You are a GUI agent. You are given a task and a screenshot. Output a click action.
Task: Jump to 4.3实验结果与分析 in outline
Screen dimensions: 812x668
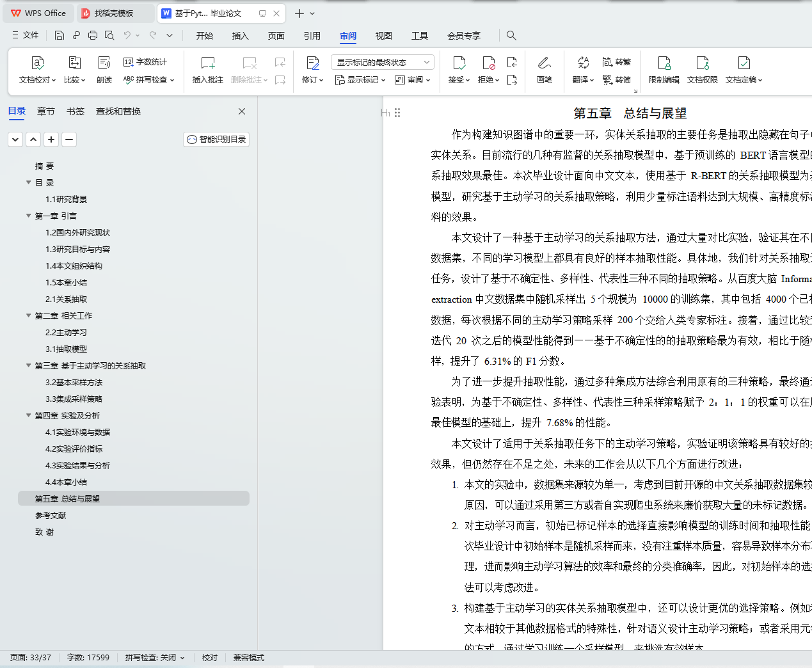click(77, 465)
